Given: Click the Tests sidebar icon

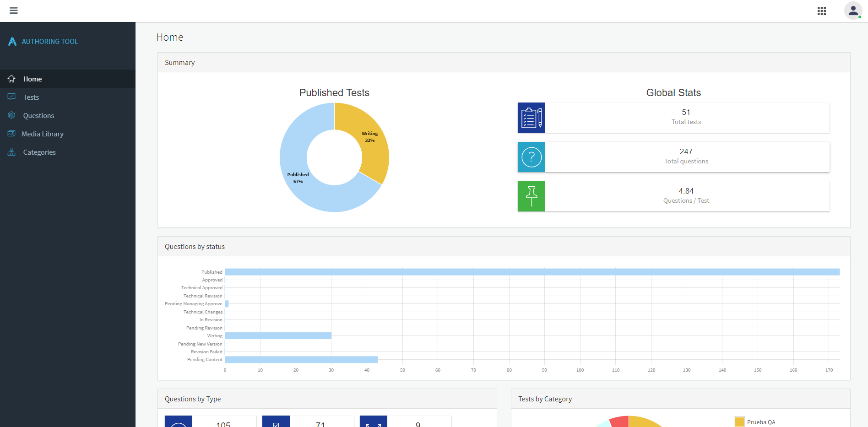Looking at the screenshot, I should (11, 97).
